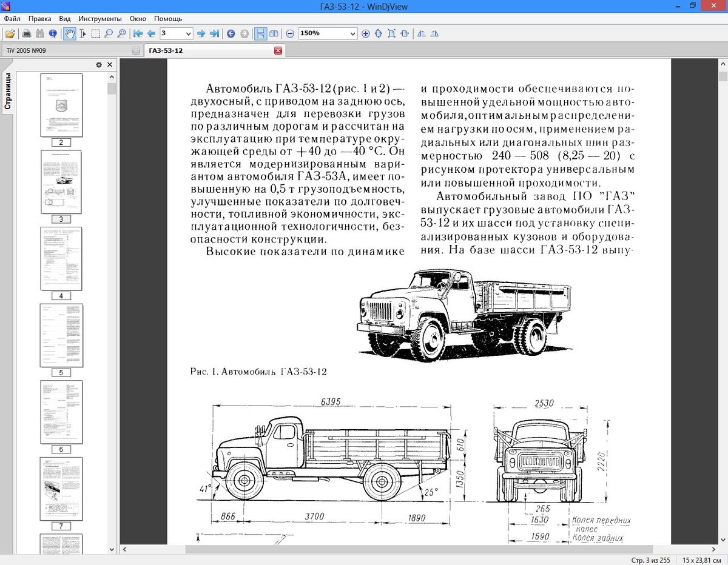The width and height of the screenshot is (728, 565).
Task: Select page 5 thumbnail
Action: [x=61, y=335]
